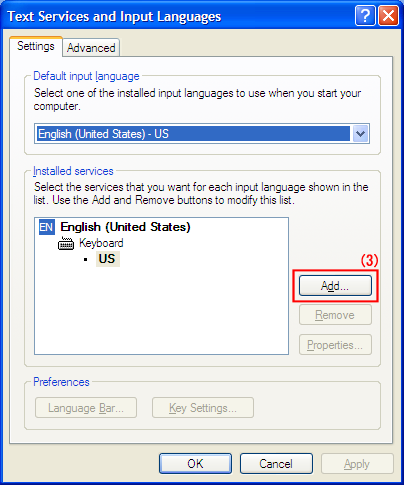Confirm with the OK button
Viewport: 404px width, 485px height.
pyautogui.click(x=195, y=464)
